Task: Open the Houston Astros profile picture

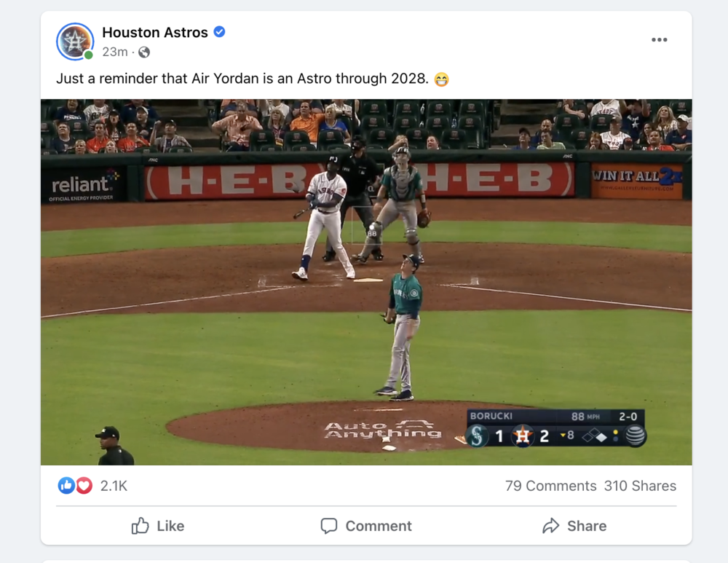Action: click(x=75, y=42)
